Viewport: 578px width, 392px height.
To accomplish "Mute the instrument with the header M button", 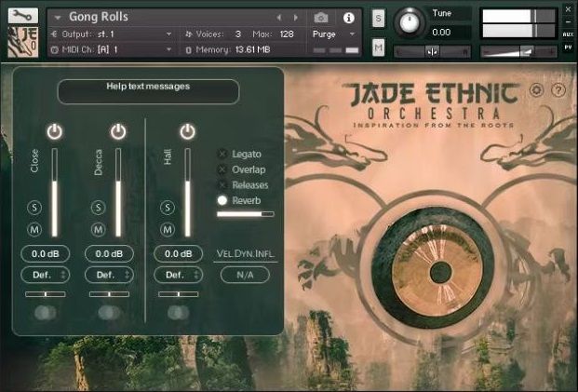I will point(379,47).
